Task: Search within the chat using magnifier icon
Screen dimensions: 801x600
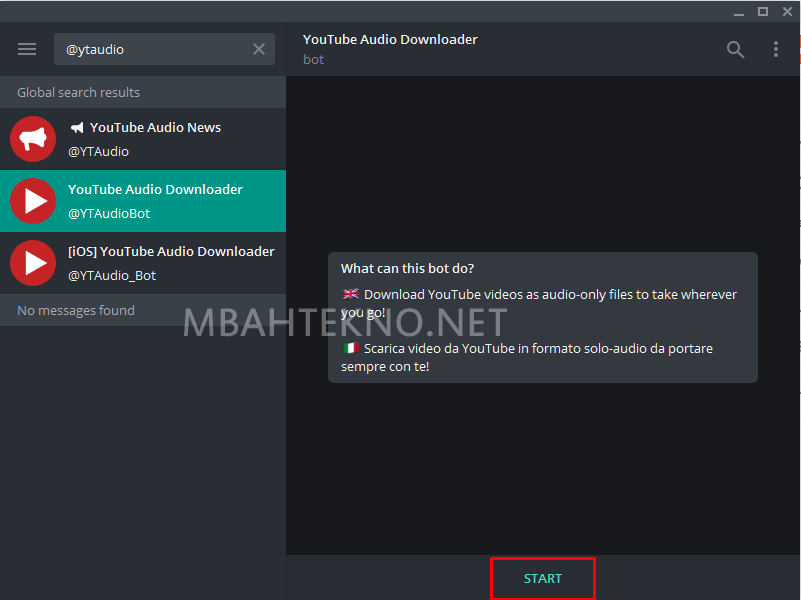Action: [x=735, y=50]
